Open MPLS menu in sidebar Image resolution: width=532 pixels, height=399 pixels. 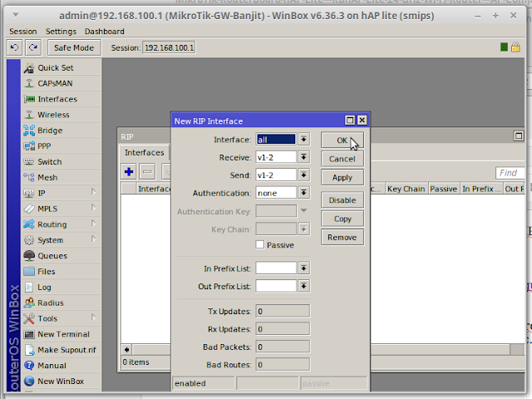[x=62, y=209]
